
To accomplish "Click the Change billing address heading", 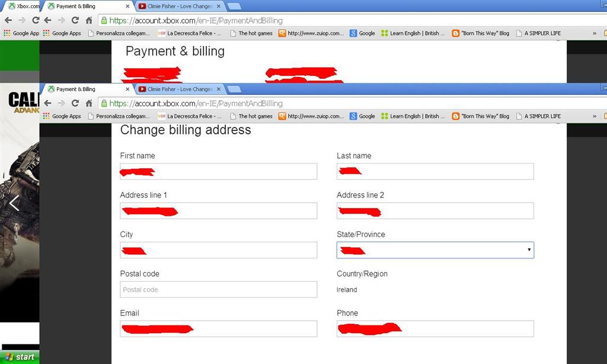I will [186, 130].
